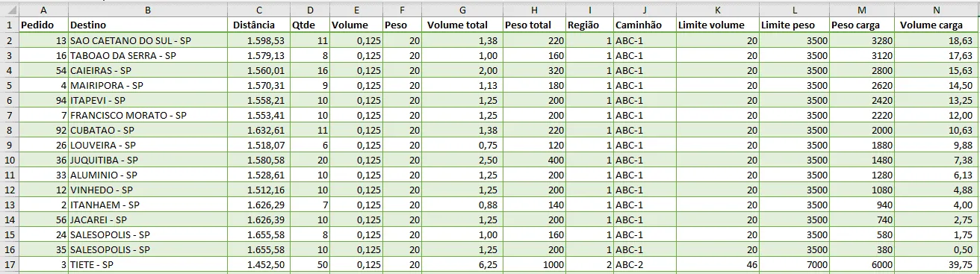Select column C header

259,10
